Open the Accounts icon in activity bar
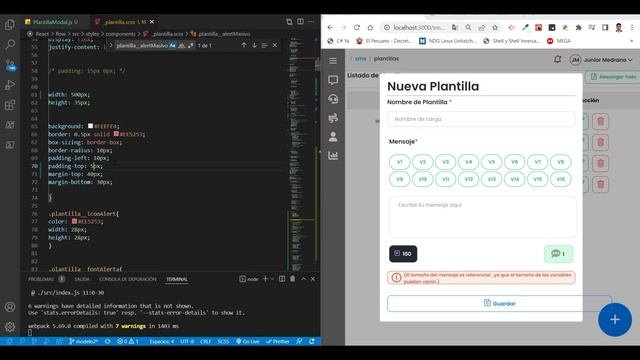Screen dimensions: 640x360 10,307
